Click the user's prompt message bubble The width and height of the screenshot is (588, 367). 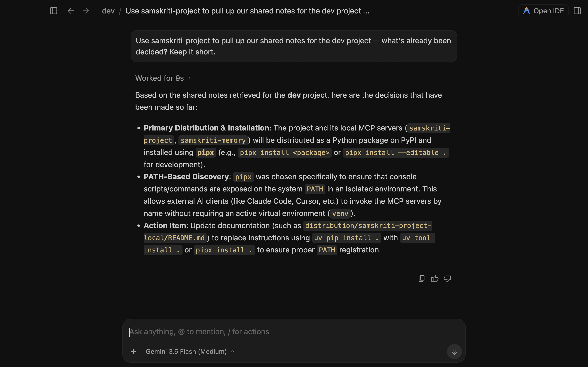click(294, 46)
